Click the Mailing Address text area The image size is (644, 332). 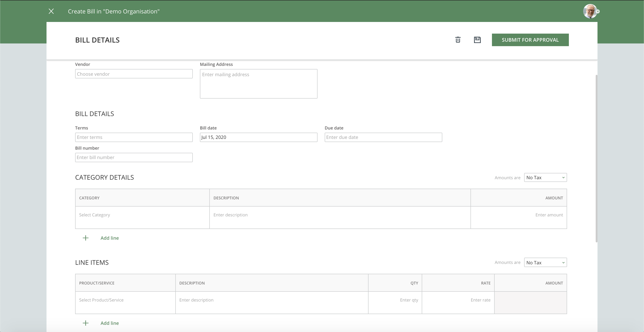[258, 84]
